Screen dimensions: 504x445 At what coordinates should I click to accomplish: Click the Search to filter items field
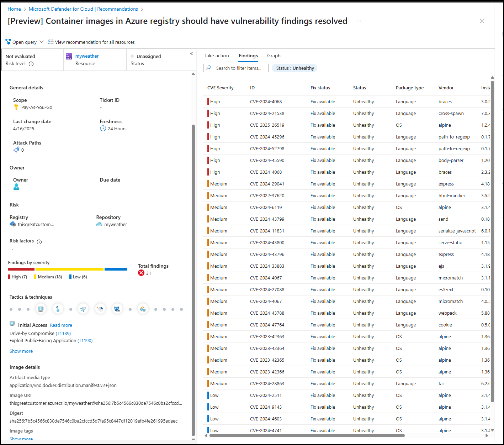coord(238,68)
